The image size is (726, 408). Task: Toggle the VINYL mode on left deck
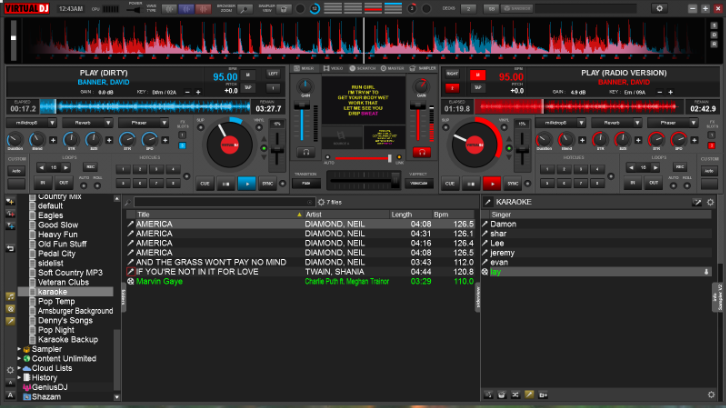(x=259, y=127)
